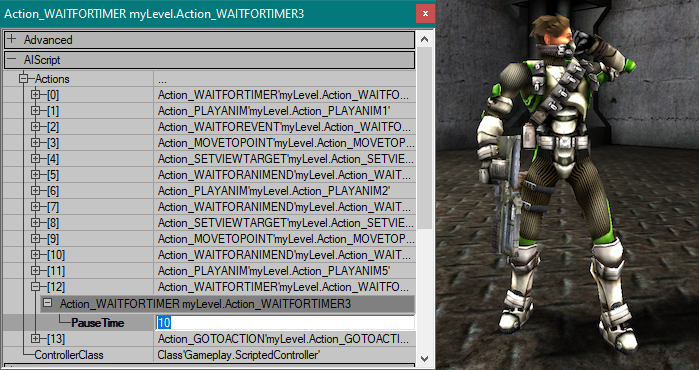Expand Actions entry [0]
The image size is (699, 370).
35,95
